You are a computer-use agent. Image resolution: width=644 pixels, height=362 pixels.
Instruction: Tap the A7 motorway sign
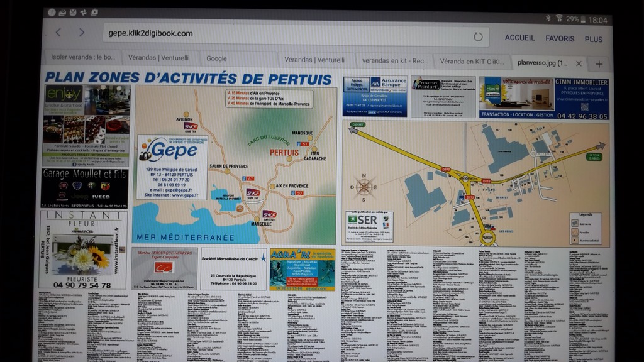tap(248, 178)
